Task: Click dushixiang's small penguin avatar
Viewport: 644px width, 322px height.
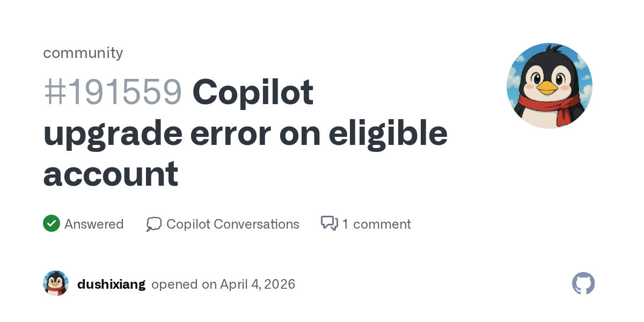Action: coord(56,283)
